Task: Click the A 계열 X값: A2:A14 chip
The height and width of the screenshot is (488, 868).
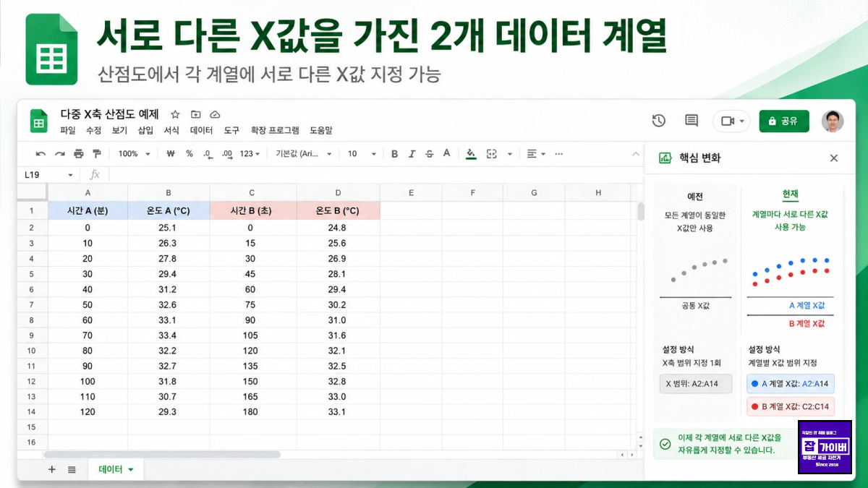Action: click(x=790, y=384)
